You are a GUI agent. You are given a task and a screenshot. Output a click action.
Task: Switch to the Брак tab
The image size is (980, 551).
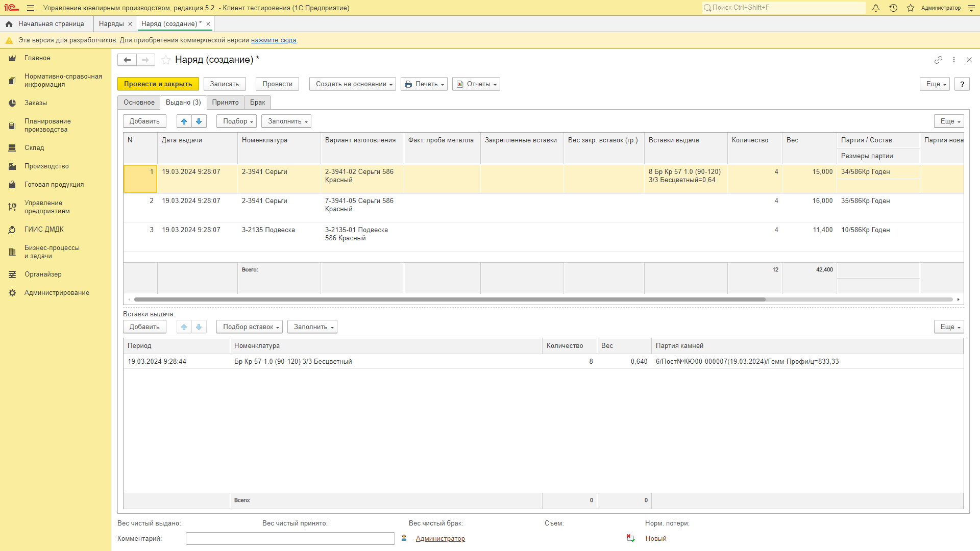pyautogui.click(x=258, y=103)
